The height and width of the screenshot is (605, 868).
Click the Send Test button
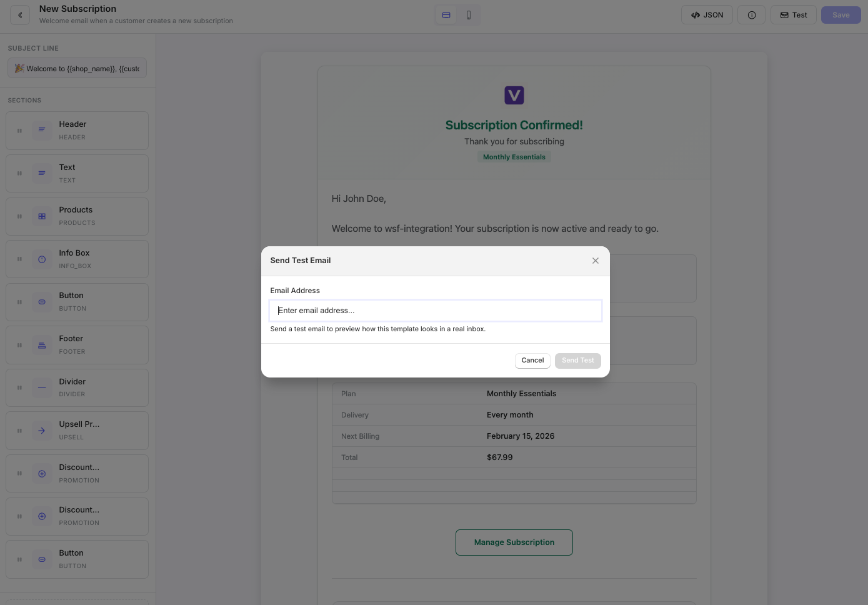coord(578,361)
